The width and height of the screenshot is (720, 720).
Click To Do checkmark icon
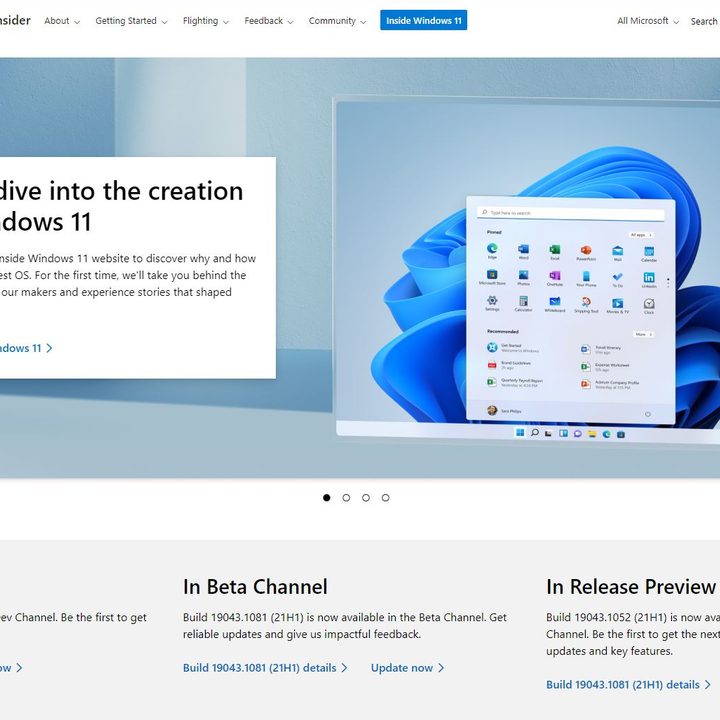coord(618,276)
